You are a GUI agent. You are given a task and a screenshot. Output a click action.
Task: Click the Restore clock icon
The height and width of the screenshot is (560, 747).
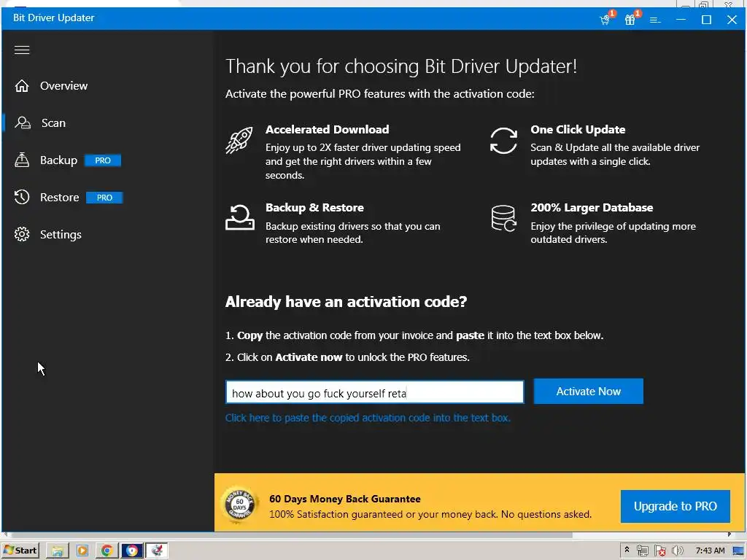(22, 197)
